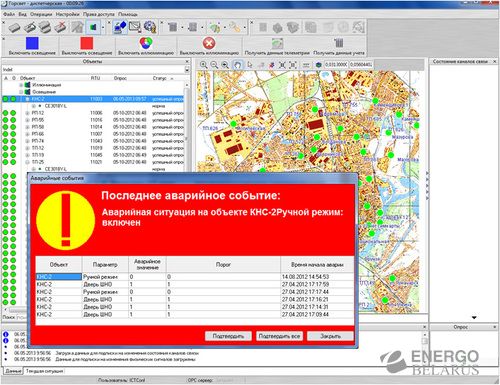Switch to the Текущая ситуация tab
Image resolution: width=500 pixels, height=385 pixels.
(x=44, y=371)
